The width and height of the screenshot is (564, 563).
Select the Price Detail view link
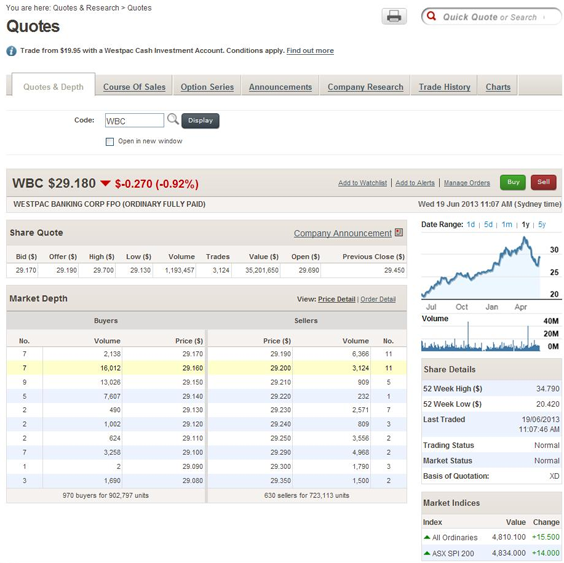(x=336, y=299)
